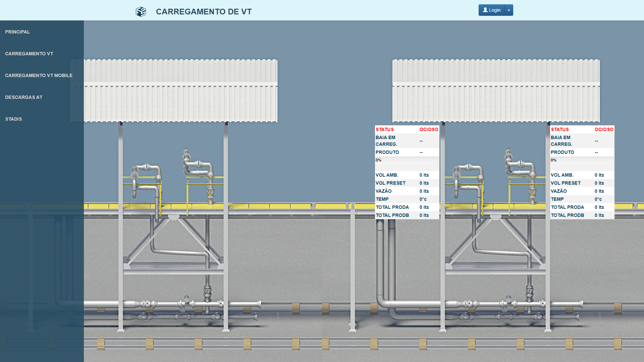Click OCIOSO status in right panel
Viewport: 644px width, 362px height.
[x=604, y=129]
